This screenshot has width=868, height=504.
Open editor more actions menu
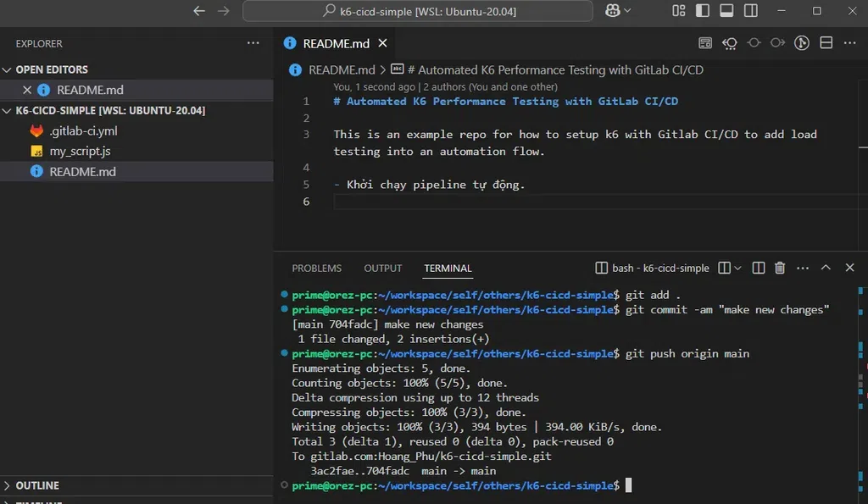click(849, 43)
